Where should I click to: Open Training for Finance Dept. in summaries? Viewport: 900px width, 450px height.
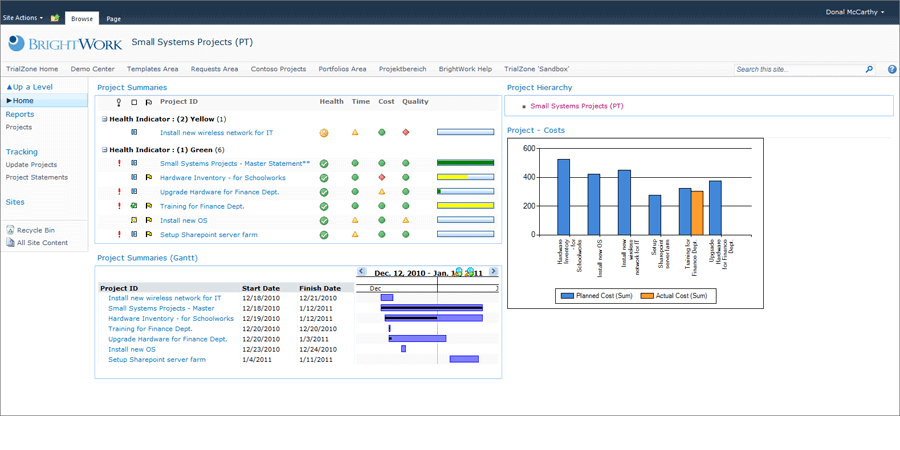(202, 206)
